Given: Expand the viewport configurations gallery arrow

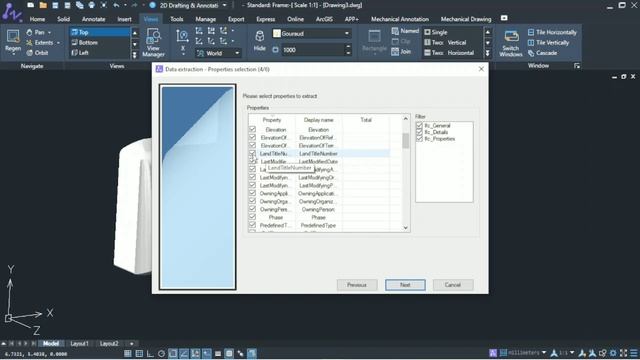Looking at the screenshot, I should point(488,53).
